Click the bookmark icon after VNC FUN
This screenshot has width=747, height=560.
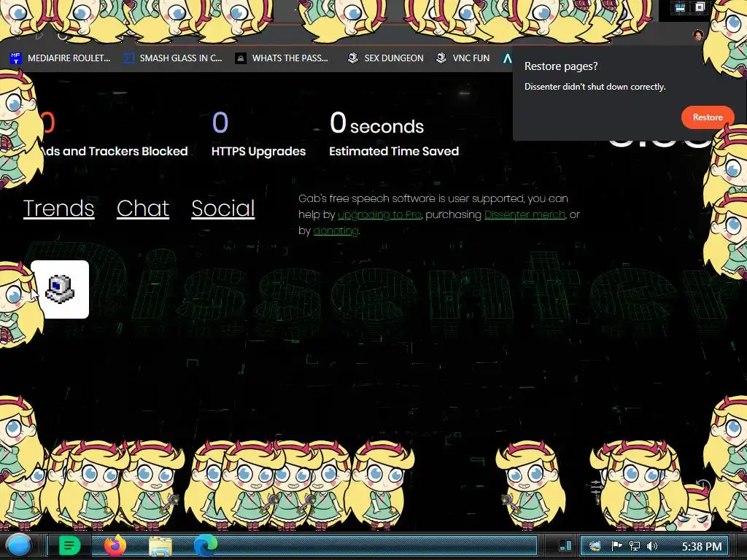tap(508, 58)
